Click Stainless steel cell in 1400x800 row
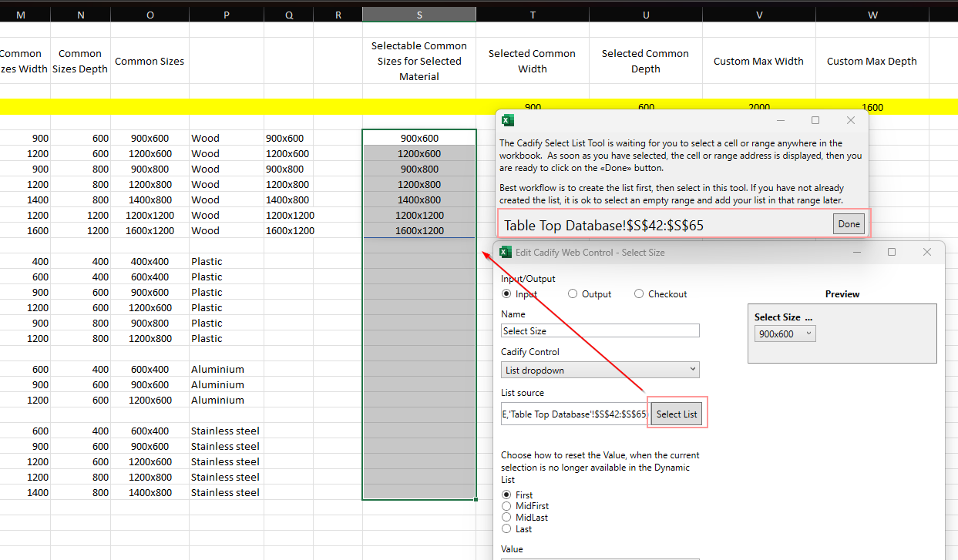The height and width of the screenshot is (560, 958). click(227, 492)
